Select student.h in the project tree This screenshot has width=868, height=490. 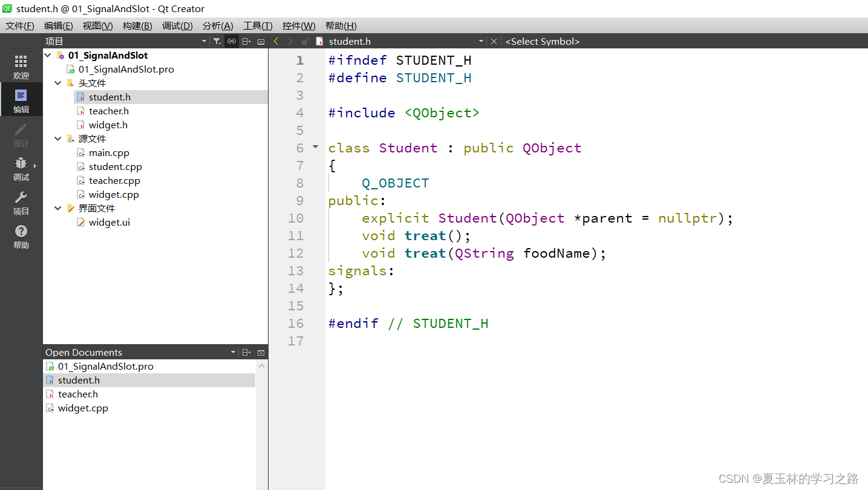pyautogui.click(x=109, y=97)
